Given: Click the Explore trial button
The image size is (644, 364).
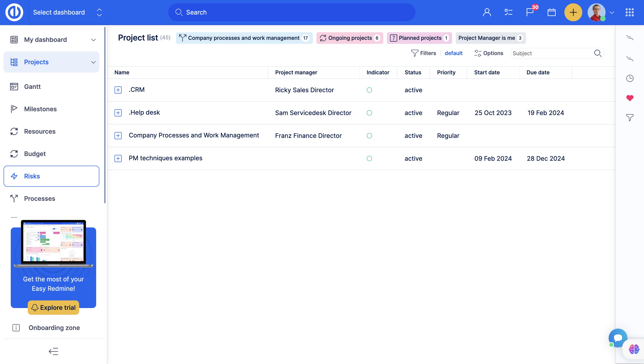Looking at the screenshot, I should tap(53, 307).
